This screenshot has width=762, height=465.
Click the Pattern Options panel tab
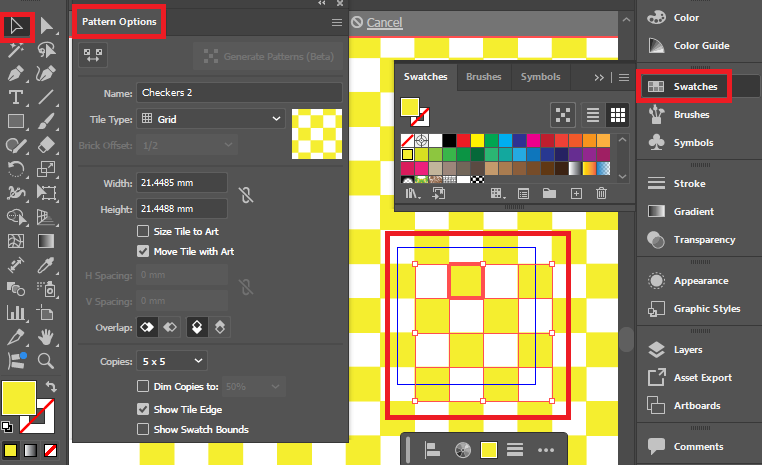point(119,22)
